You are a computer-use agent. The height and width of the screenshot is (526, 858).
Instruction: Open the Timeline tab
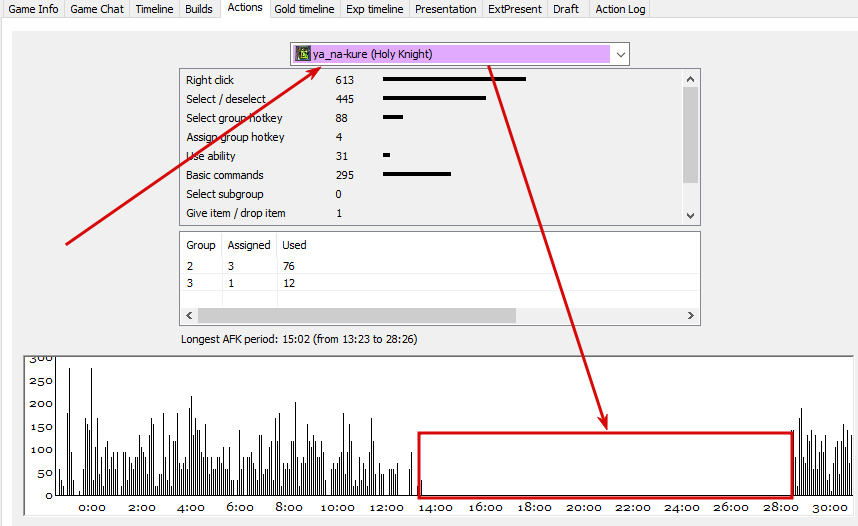(154, 9)
